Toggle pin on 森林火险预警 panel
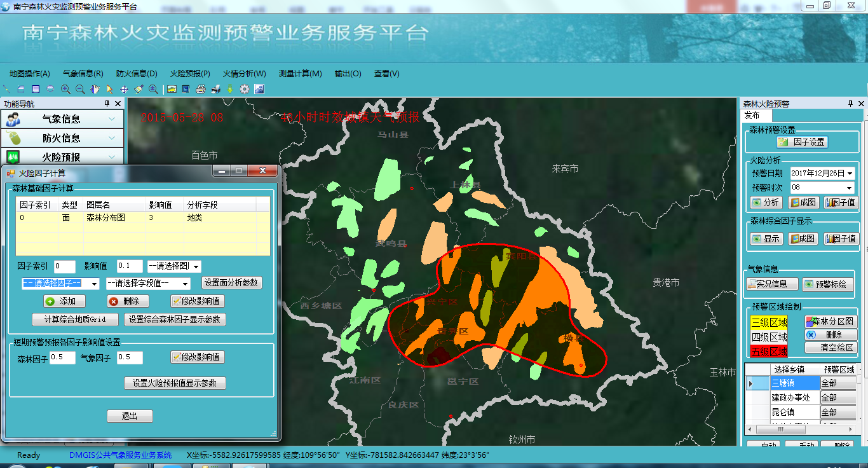 [850, 104]
